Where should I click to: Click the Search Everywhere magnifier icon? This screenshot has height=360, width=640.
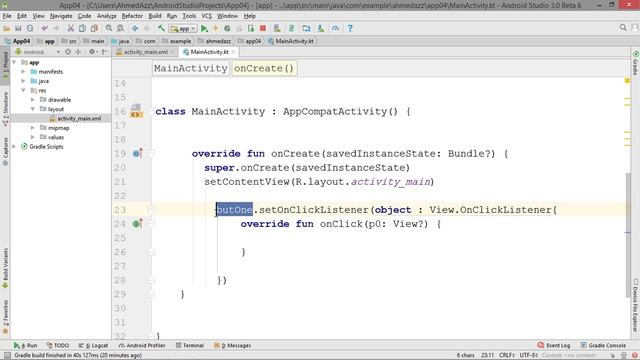623,28
